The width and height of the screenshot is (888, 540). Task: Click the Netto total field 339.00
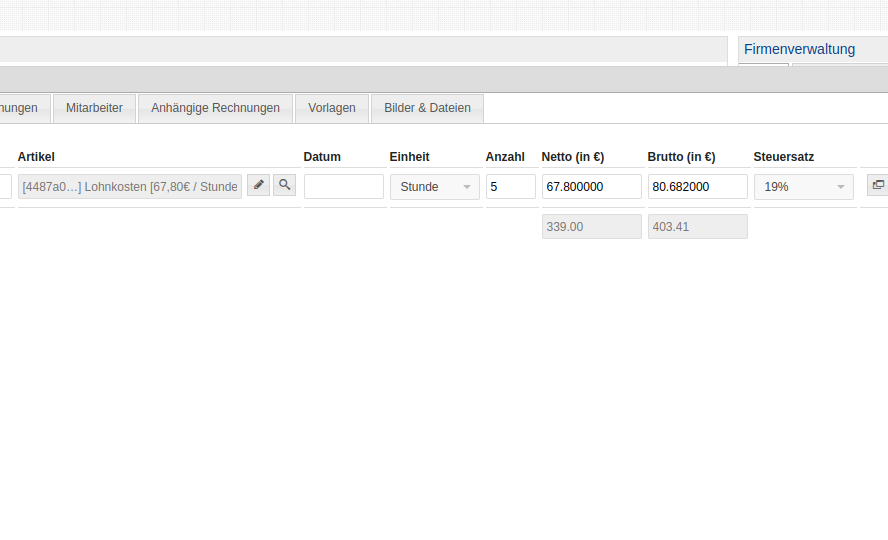(591, 227)
